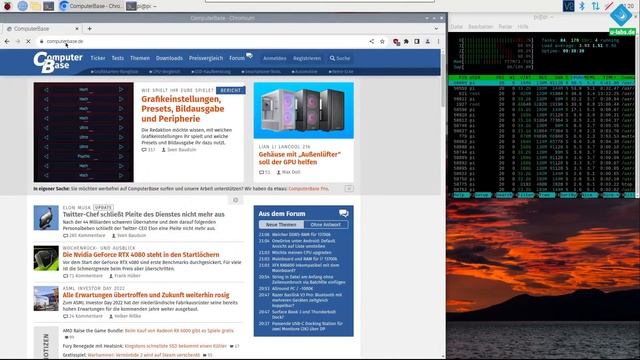Open the Bearbeiten menu in terminal window
640x360 pixels.
480,27
